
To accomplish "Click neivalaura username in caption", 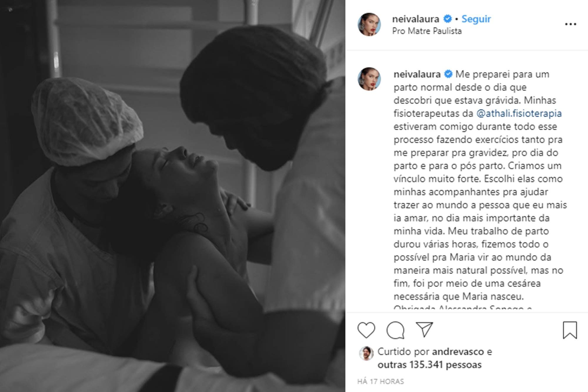I will tap(417, 74).
